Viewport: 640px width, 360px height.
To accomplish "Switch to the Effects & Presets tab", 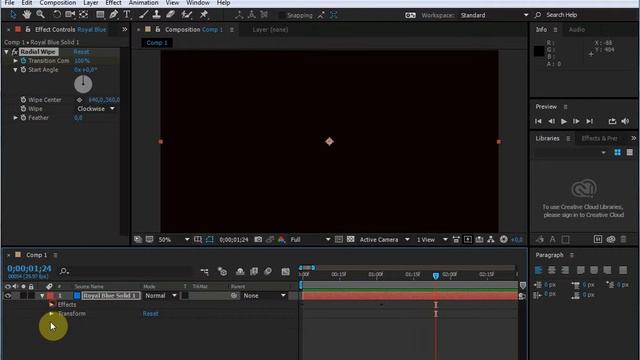I will coord(600,138).
